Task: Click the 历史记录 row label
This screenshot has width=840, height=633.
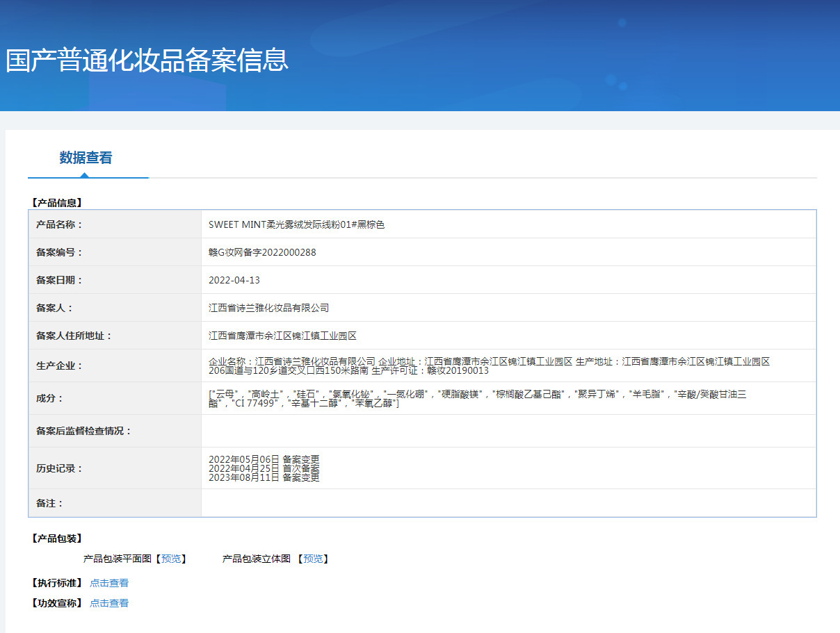Action: 59,468
